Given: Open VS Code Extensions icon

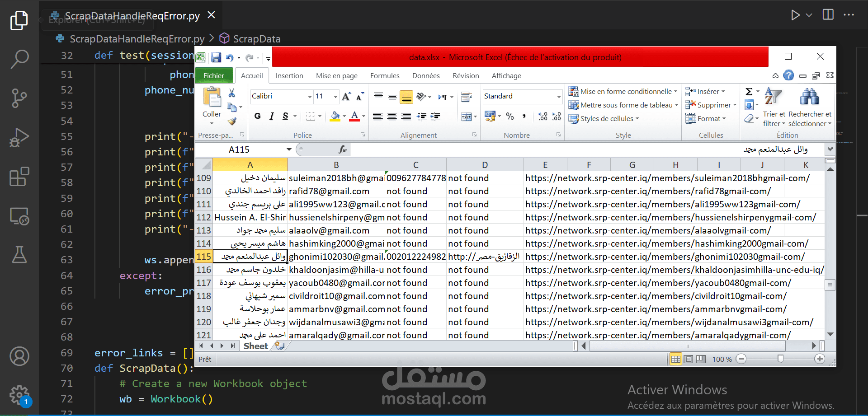Looking at the screenshot, I should coord(19,177).
